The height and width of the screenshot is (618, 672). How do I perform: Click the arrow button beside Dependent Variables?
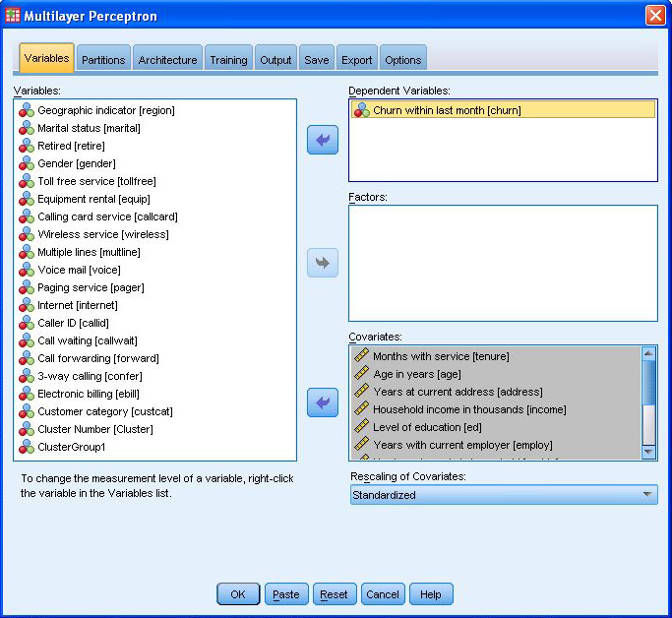[322, 140]
